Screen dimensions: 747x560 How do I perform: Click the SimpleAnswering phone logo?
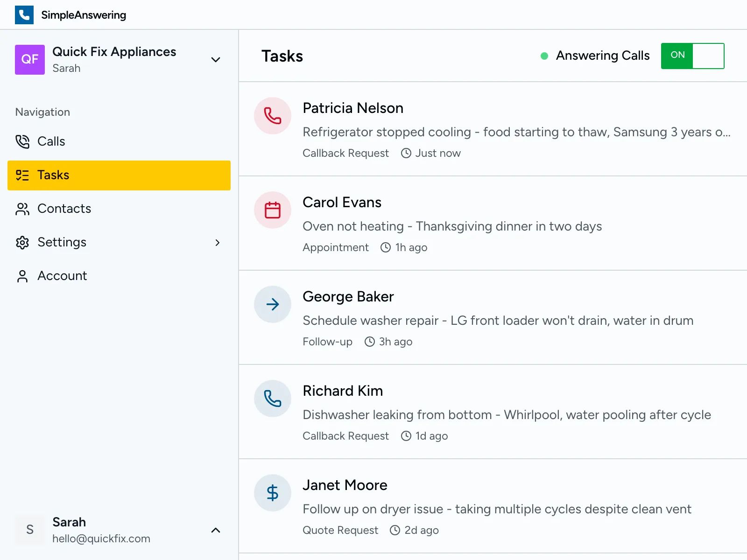point(24,14)
